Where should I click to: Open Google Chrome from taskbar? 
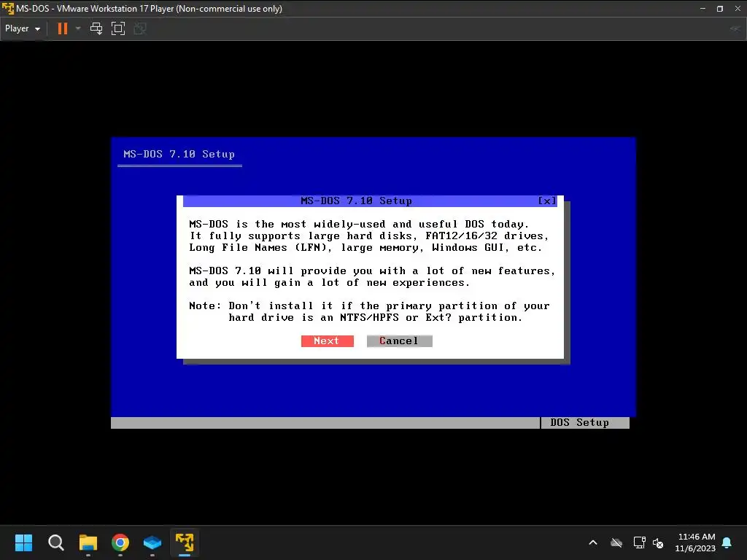click(x=120, y=542)
